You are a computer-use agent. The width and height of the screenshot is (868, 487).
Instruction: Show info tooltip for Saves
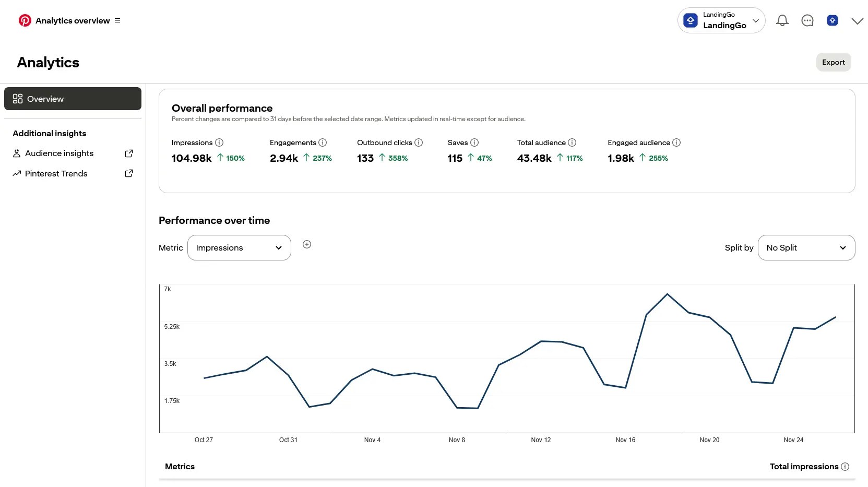pos(474,142)
